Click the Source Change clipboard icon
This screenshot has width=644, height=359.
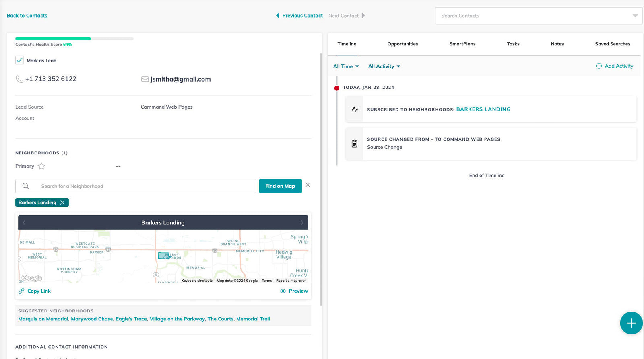tap(354, 144)
